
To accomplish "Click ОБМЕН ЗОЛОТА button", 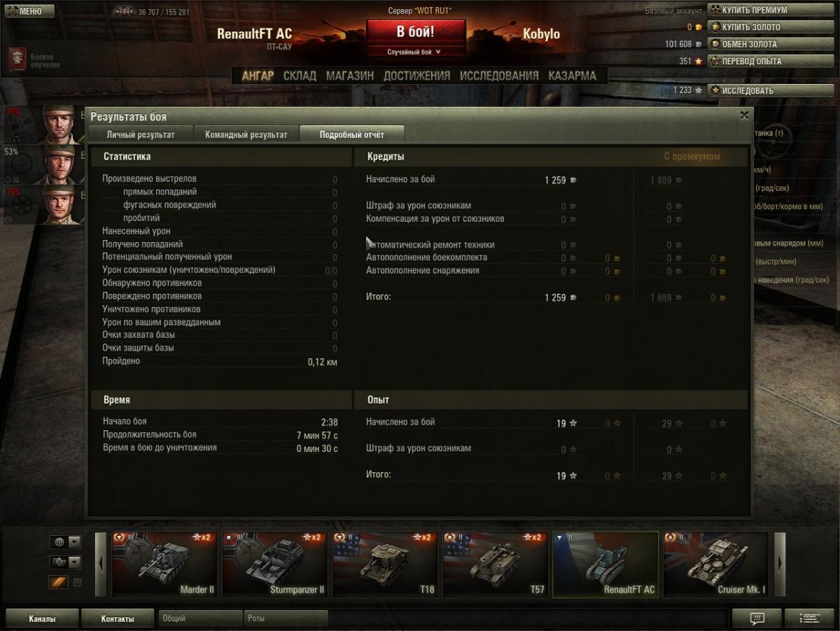I will click(771, 44).
